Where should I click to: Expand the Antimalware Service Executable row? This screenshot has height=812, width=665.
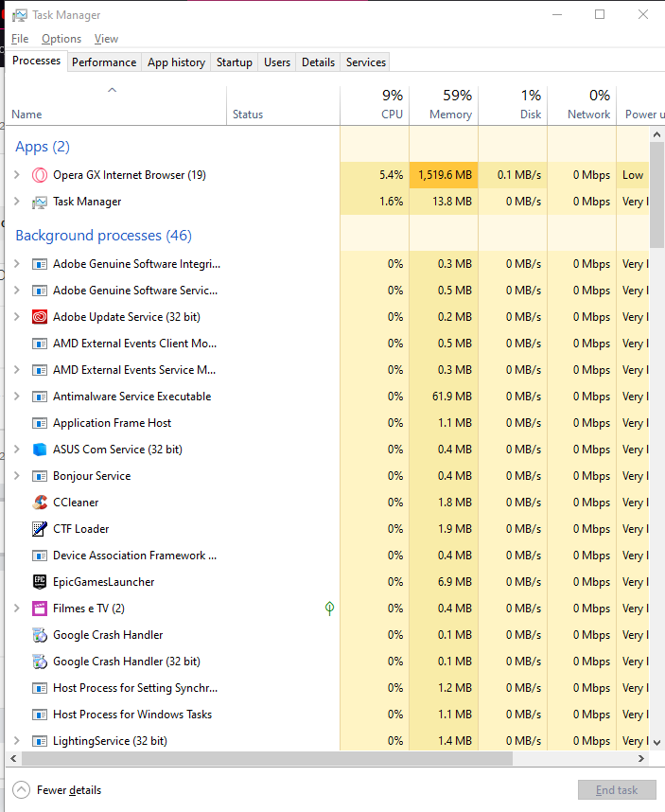[17, 397]
